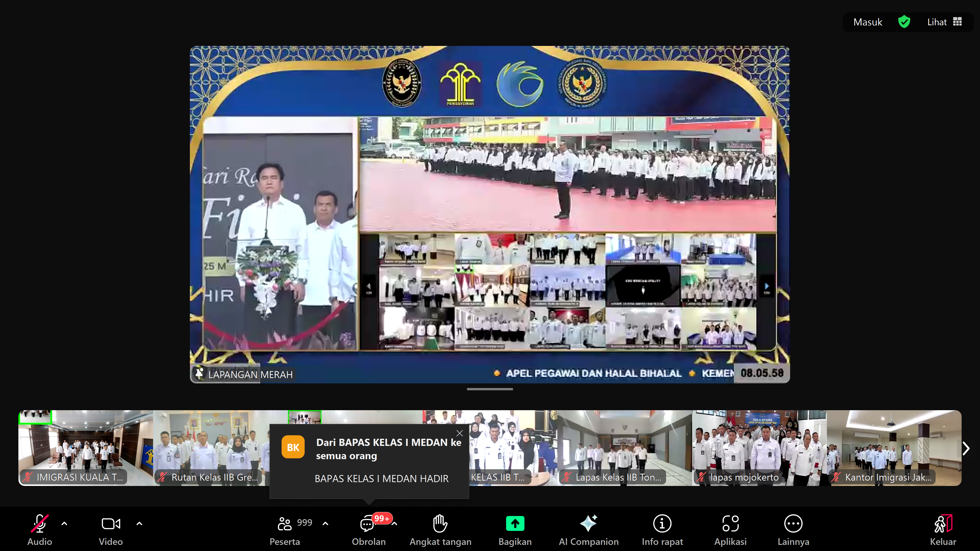Viewport: 980px width, 551px height.
Task: Open the Peserta participants panel
Action: click(x=285, y=530)
